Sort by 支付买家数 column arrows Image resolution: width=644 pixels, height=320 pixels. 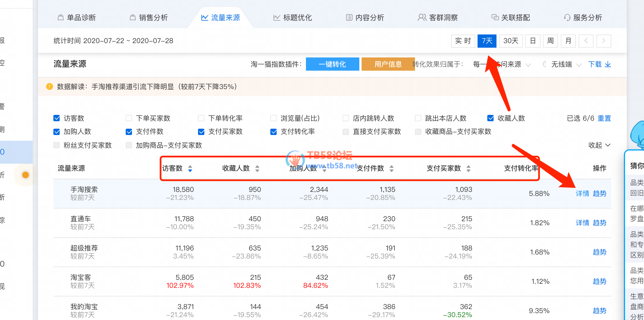468,168
